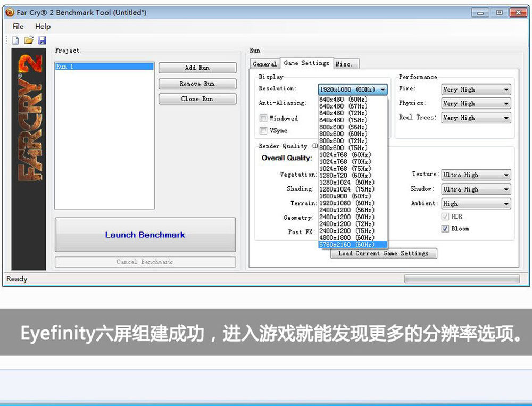Image resolution: width=532 pixels, height=406 pixels.
Task: Open the File menu
Action: [18, 27]
